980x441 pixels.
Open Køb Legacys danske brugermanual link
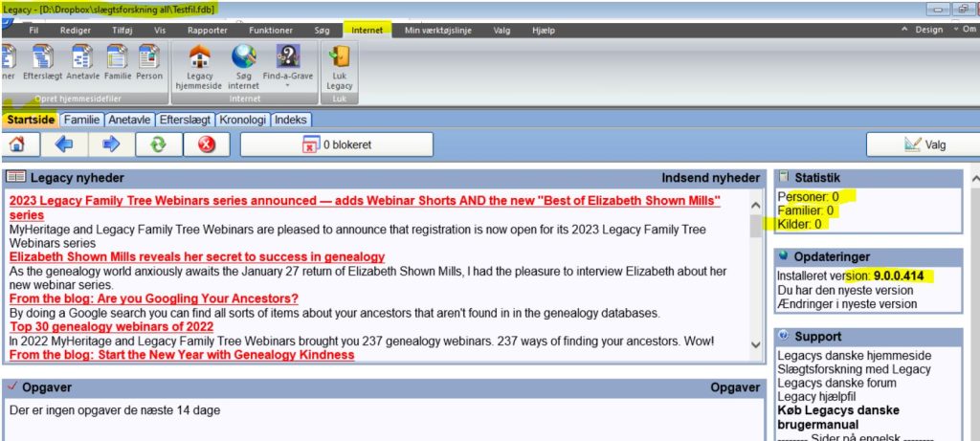tap(838, 417)
